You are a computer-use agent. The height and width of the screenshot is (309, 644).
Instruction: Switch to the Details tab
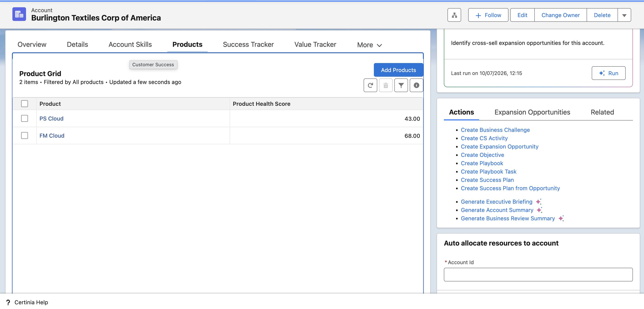click(x=77, y=44)
